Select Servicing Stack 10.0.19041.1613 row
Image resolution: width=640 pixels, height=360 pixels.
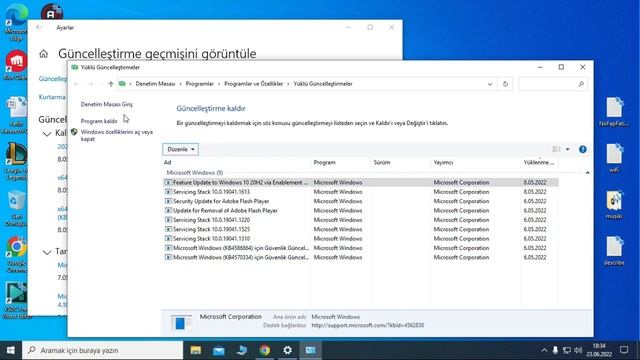360,192
